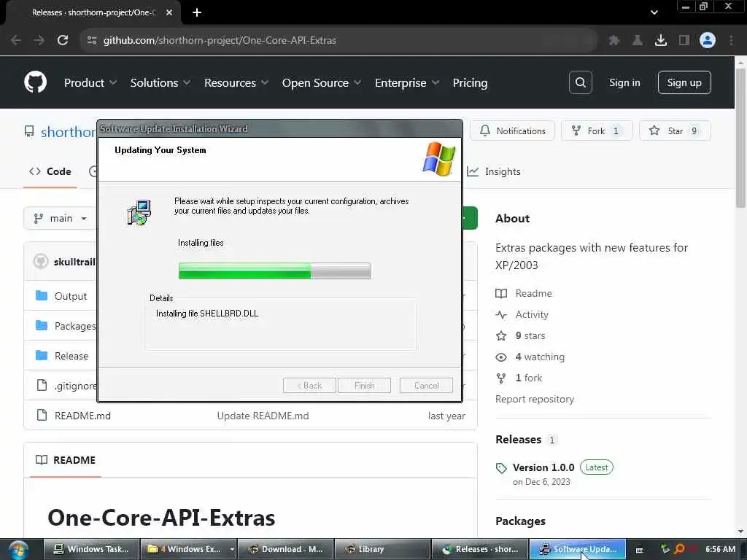
Task: Click the watching eye icon in About
Action: coord(501,357)
